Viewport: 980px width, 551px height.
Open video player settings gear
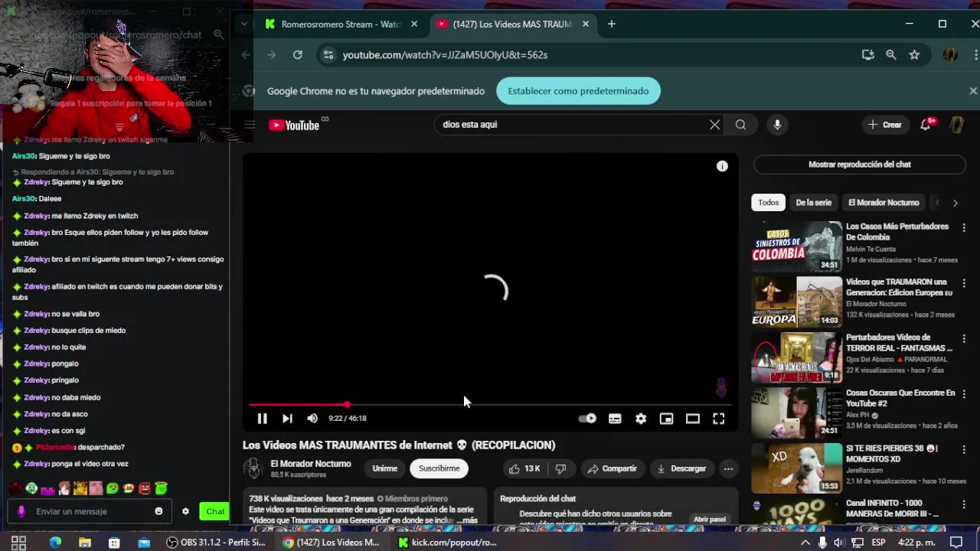pyautogui.click(x=641, y=419)
